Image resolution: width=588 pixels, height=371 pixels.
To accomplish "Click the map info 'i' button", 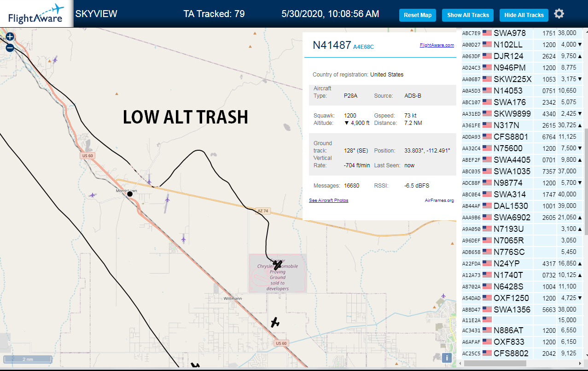I will 447,358.
